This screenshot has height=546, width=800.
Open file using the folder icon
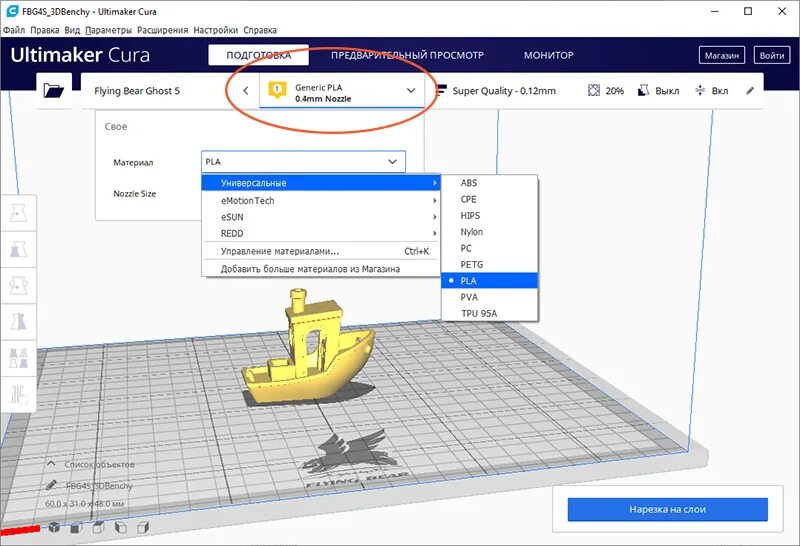tap(54, 91)
